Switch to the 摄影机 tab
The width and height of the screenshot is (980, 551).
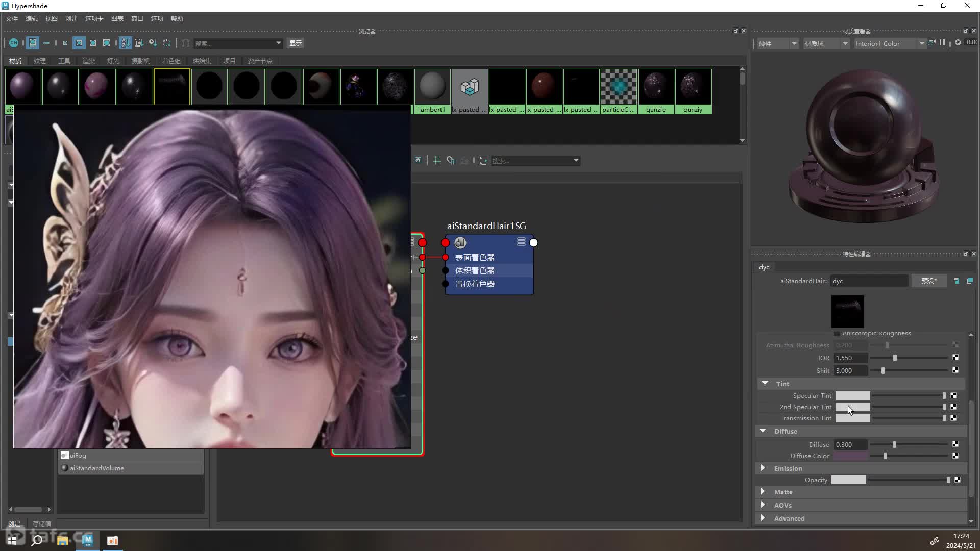coord(141,61)
